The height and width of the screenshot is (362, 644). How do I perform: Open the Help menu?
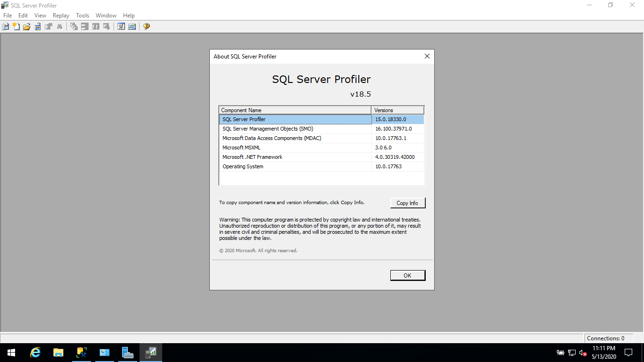point(129,16)
